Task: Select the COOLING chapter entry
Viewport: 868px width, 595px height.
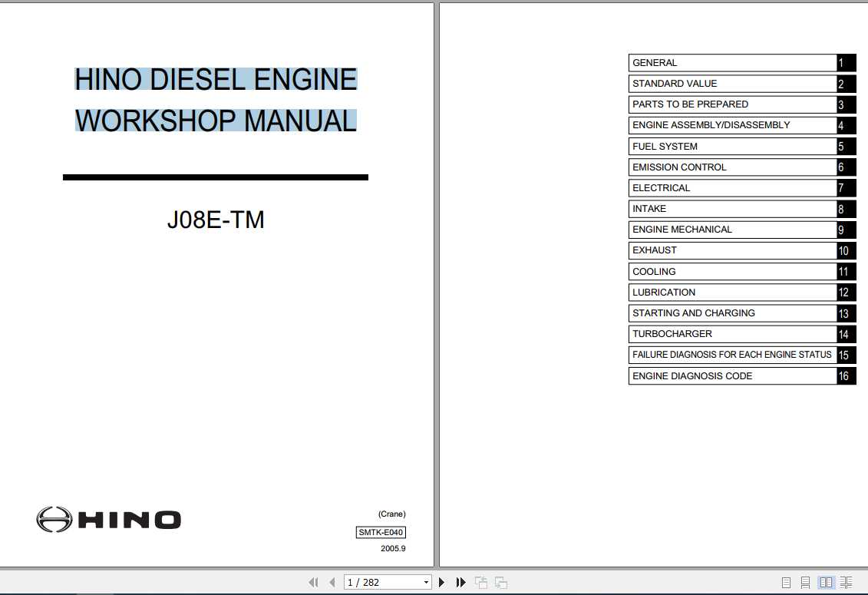Action: click(x=742, y=272)
